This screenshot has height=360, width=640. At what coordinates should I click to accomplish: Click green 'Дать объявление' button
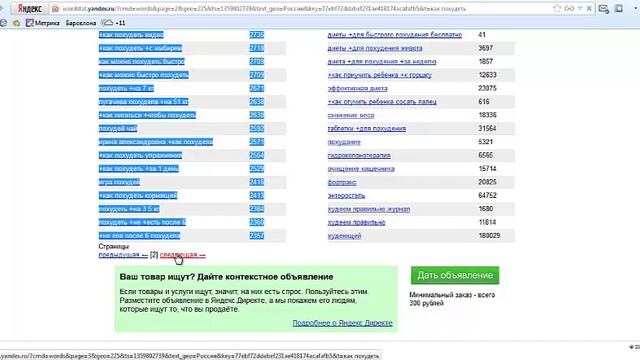click(455, 276)
